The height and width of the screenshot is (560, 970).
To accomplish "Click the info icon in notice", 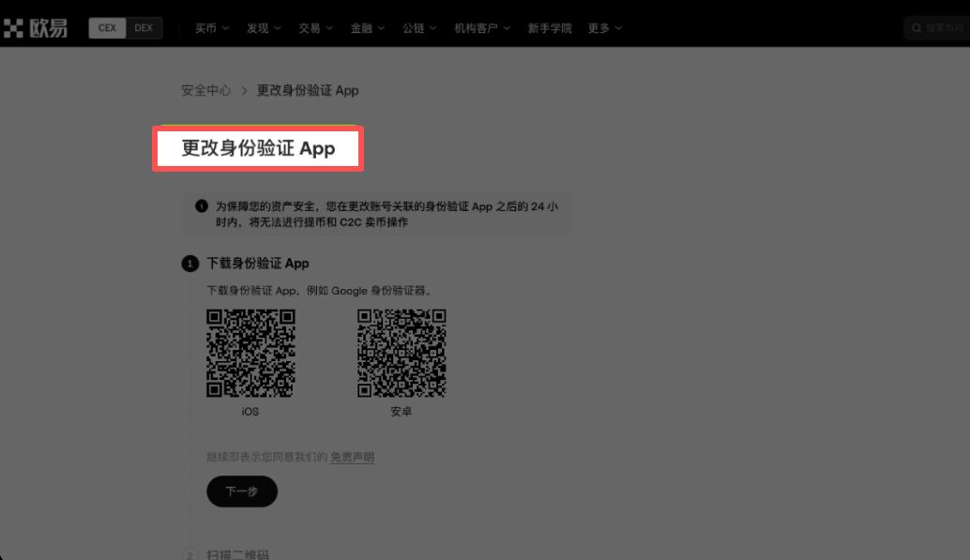I will [x=201, y=206].
